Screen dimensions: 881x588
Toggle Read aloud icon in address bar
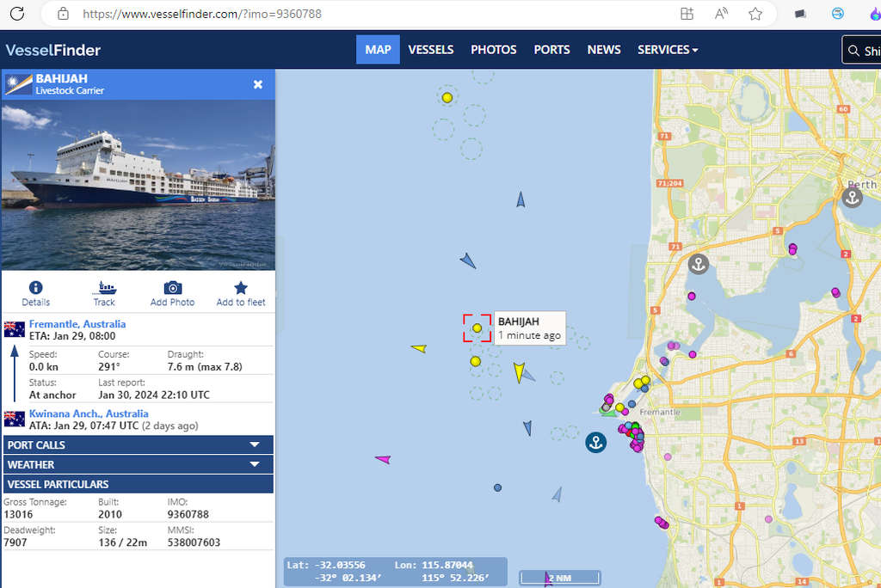[721, 14]
